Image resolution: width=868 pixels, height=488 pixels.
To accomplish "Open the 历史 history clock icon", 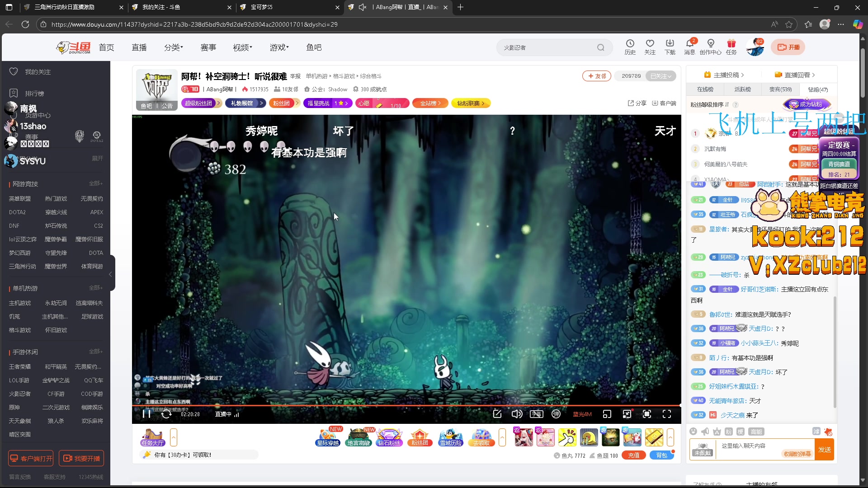I will pyautogui.click(x=630, y=47).
